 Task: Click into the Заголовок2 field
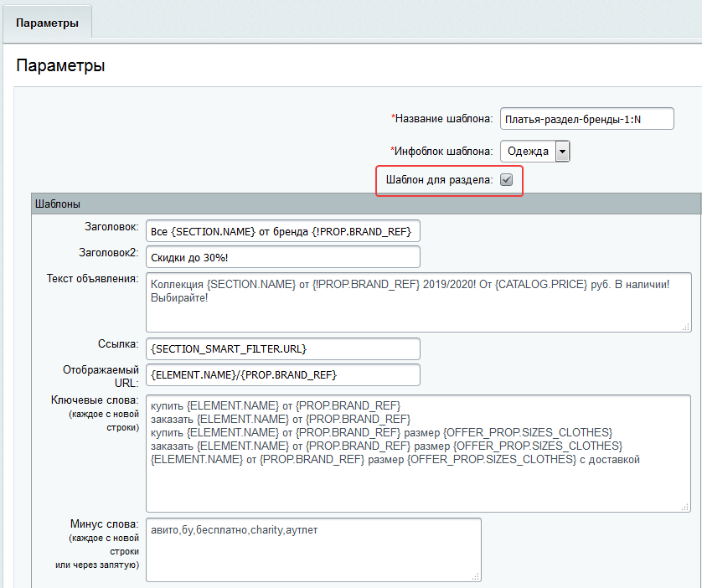coord(283,257)
